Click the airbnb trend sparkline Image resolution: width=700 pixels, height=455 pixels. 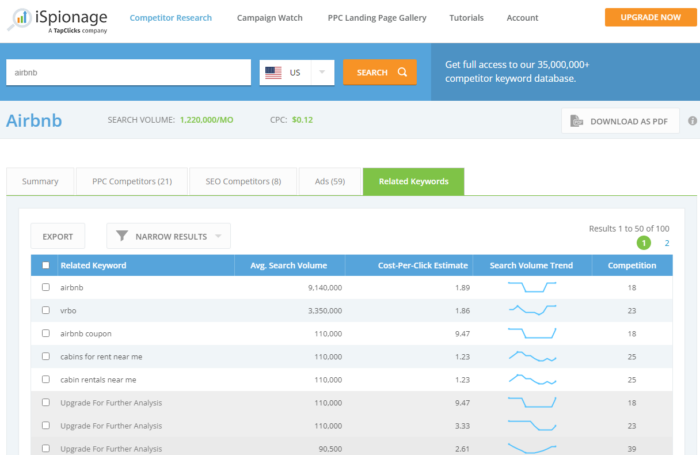(532, 287)
